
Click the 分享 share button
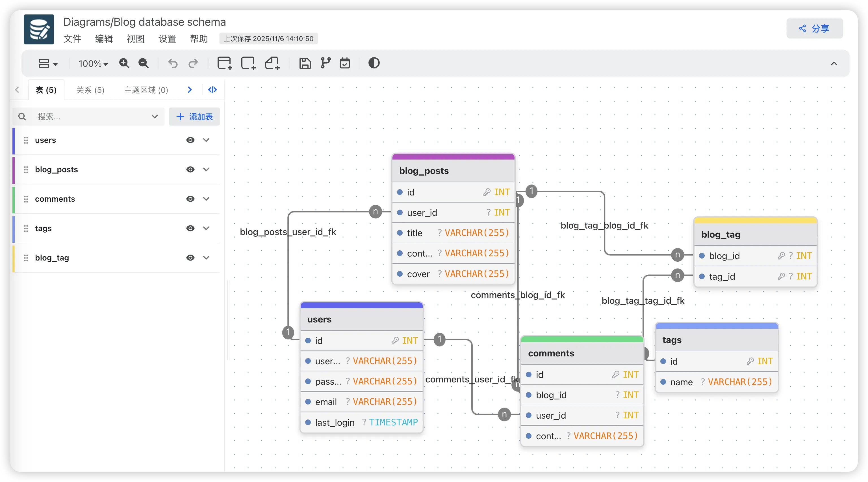point(814,29)
